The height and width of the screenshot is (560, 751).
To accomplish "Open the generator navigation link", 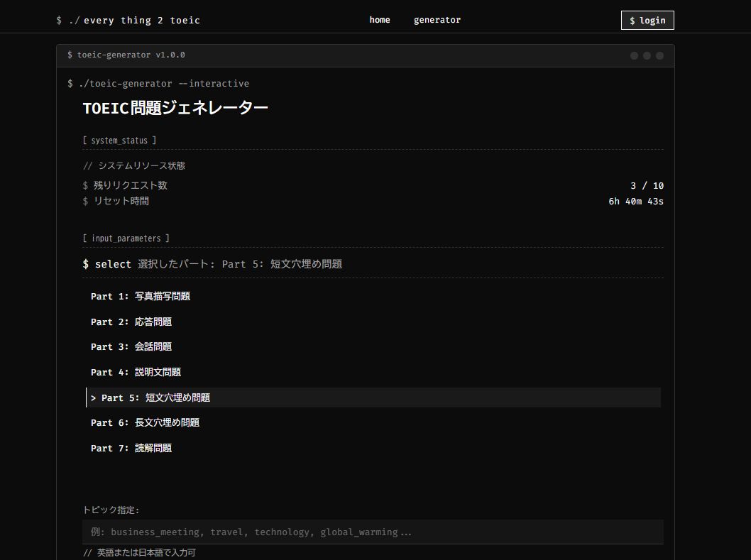I will pos(437,20).
